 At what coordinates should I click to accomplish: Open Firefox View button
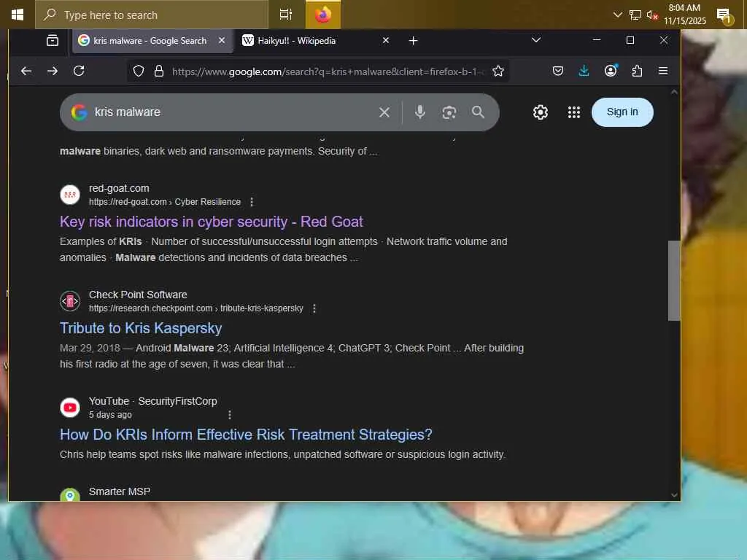tap(53, 41)
